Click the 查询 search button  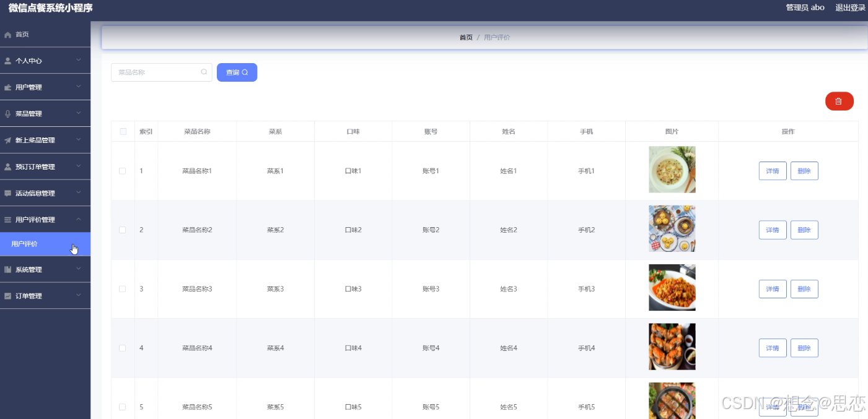click(x=237, y=72)
